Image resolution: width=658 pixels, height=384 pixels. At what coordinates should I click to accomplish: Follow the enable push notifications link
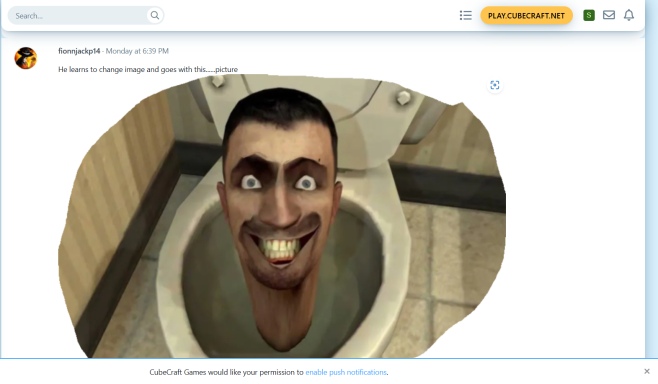click(346, 372)
